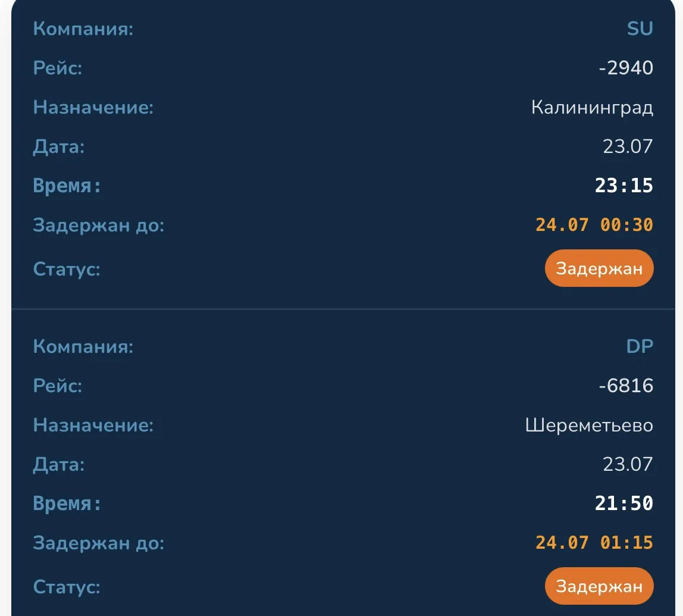Click the Назначение label in the second card
Screen dimensions: 683x616
click(x=93, y=425)
